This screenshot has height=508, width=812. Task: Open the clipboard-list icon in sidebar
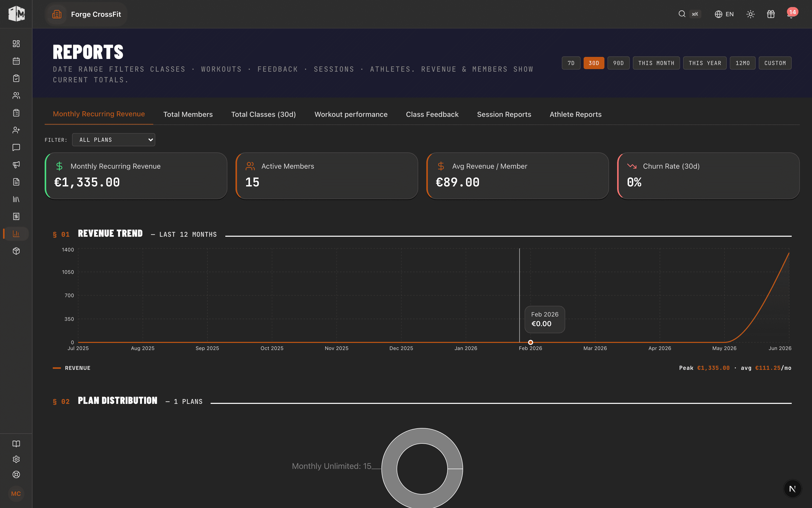(x=16, y=113)
